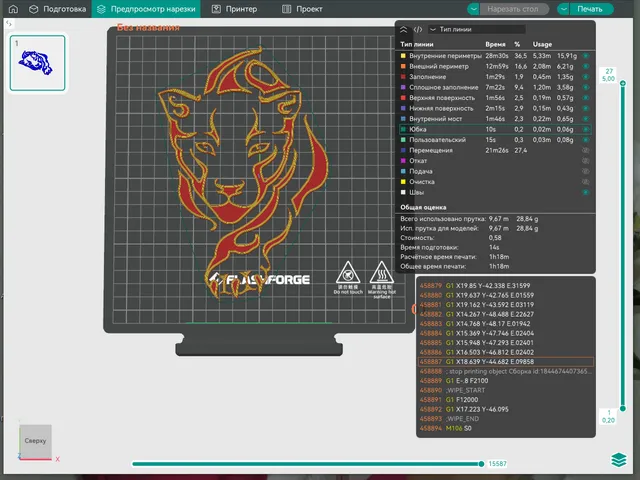Screen dimensions: 640x480
Task: Click the sidebar collapse arrows icon
Action: pyautogui.click(x=9, y=24)
